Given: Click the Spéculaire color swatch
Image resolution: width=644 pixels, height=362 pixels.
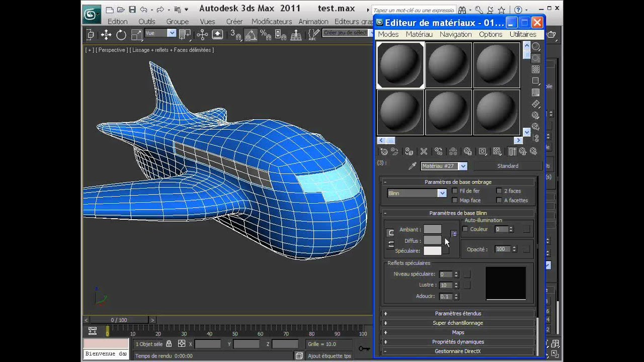Looking at the screenshot, I should point(432,250).
